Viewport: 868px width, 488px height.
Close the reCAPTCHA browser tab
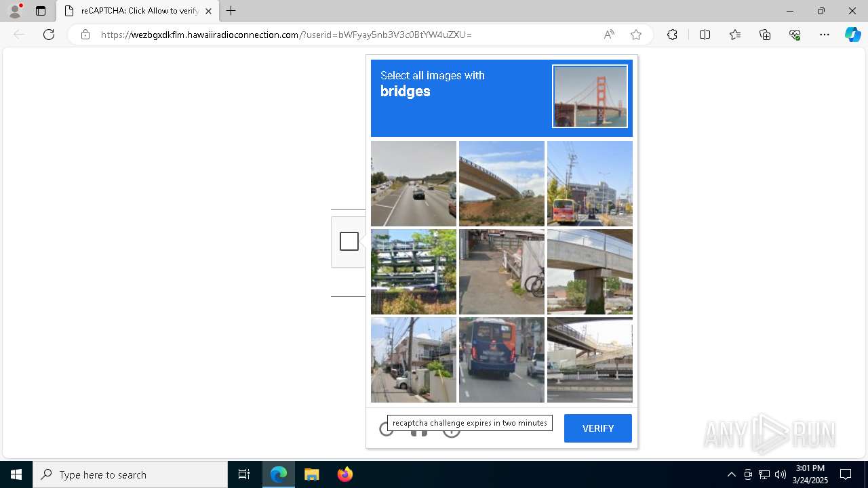208,11
